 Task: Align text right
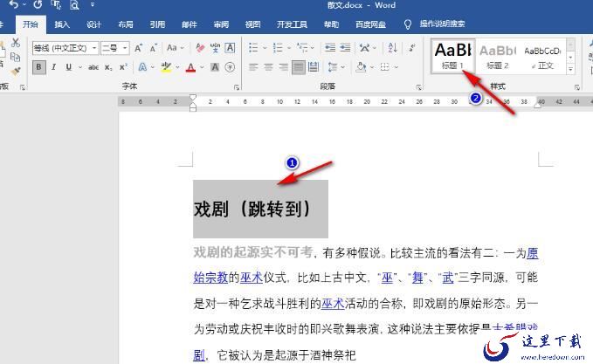coord(283,67)
